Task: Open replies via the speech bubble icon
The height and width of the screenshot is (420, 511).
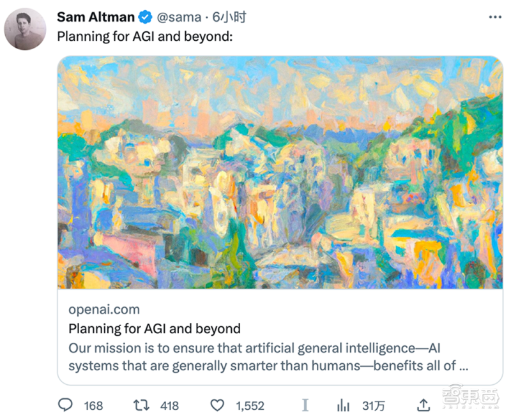Action: [x=66, y=405]
